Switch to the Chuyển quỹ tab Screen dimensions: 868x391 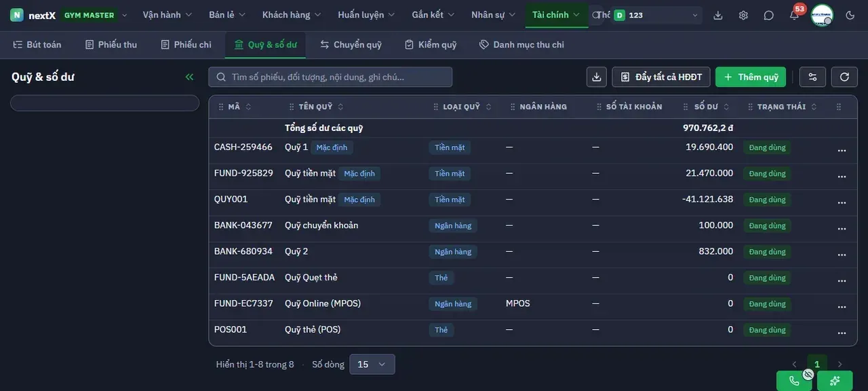click(351, 45)
